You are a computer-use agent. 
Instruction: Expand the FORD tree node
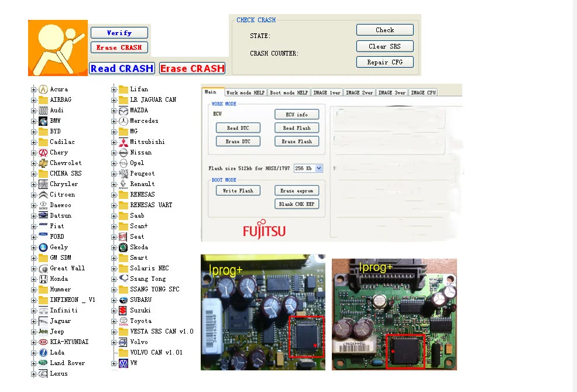(33, 237)
